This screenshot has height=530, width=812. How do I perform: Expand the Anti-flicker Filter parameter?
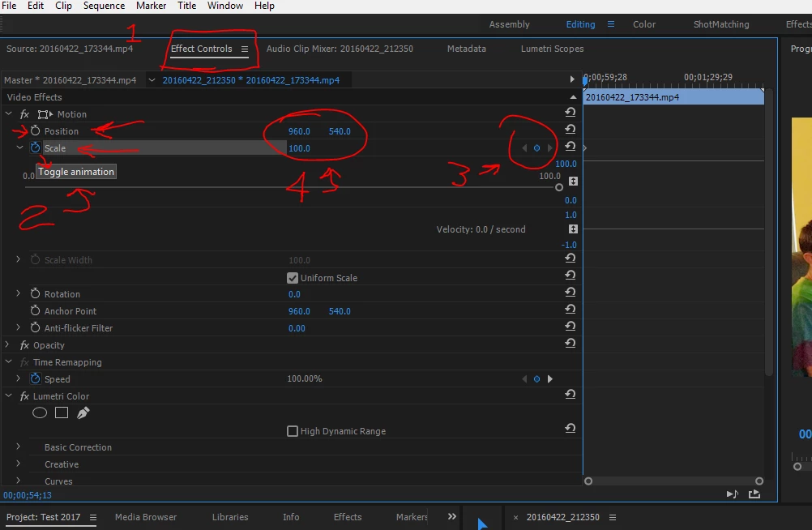click(x=18, y=327)
